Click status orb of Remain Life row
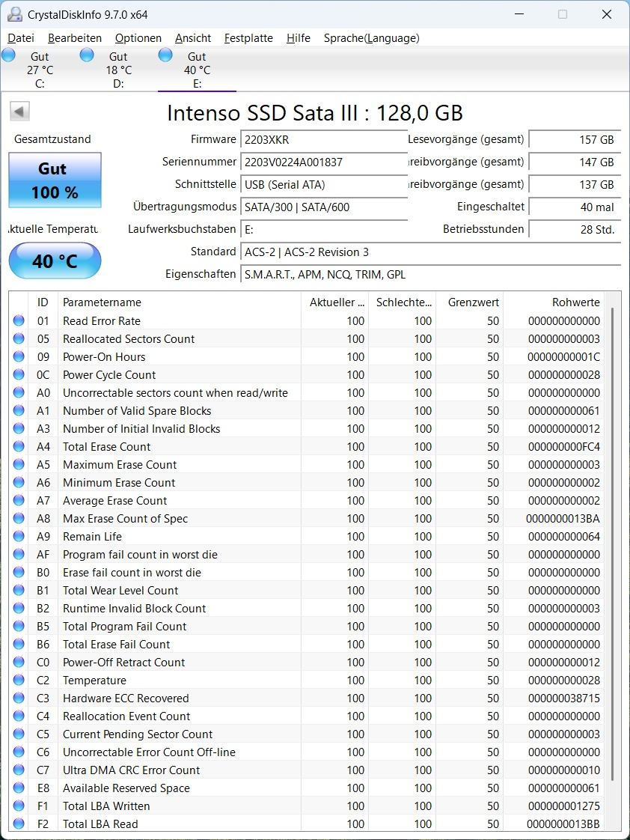The image size is (630, 840). point(19,536)
